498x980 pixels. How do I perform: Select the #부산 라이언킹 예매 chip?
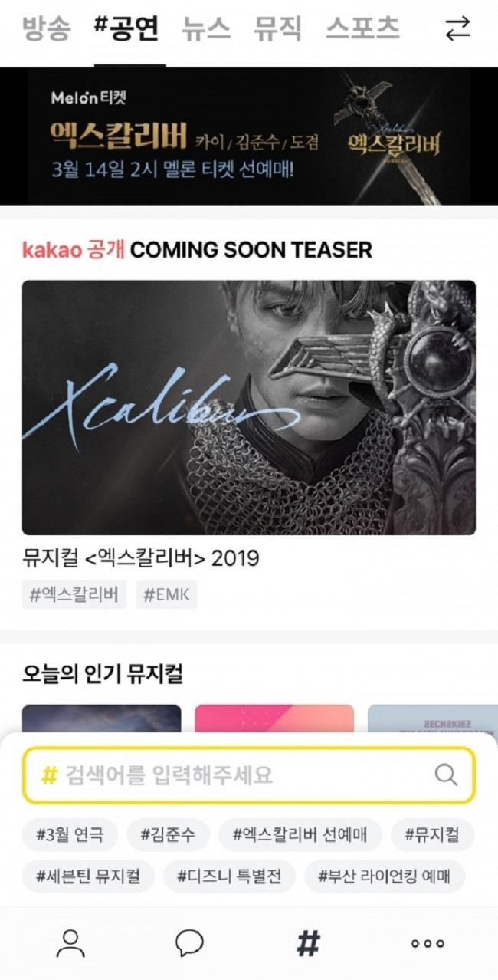385,876
